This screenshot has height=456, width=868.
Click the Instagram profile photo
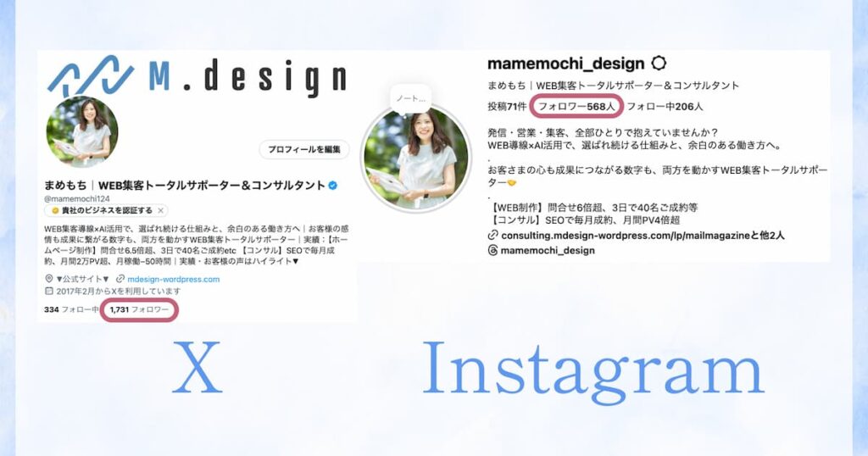[x=415, y=158]
